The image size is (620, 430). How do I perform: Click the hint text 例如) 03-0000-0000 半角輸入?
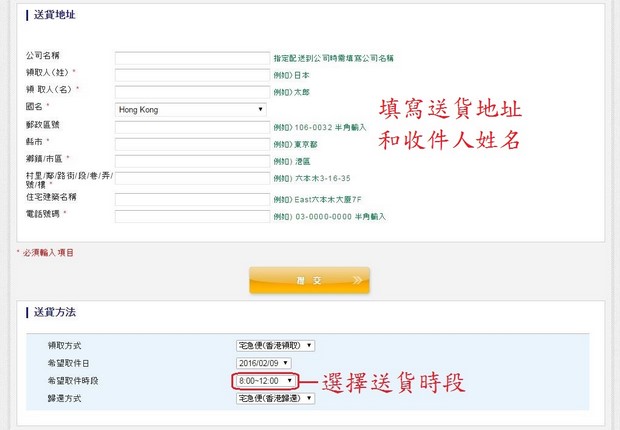click(329, 216)
